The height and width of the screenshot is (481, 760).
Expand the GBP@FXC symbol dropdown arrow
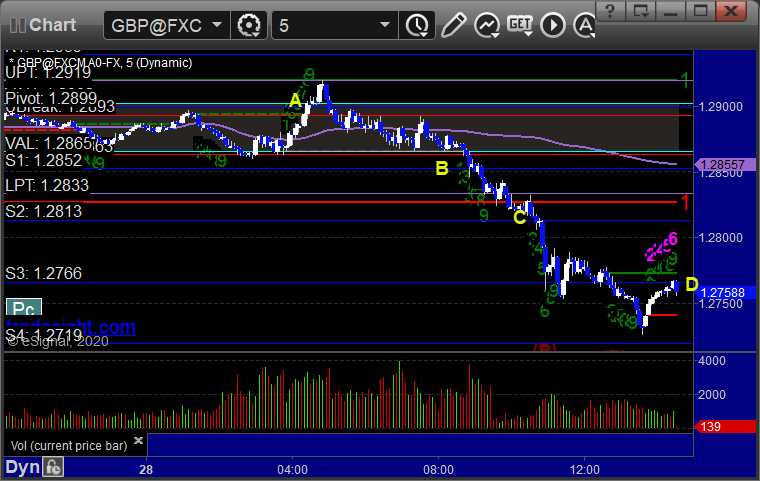(217, 25)
